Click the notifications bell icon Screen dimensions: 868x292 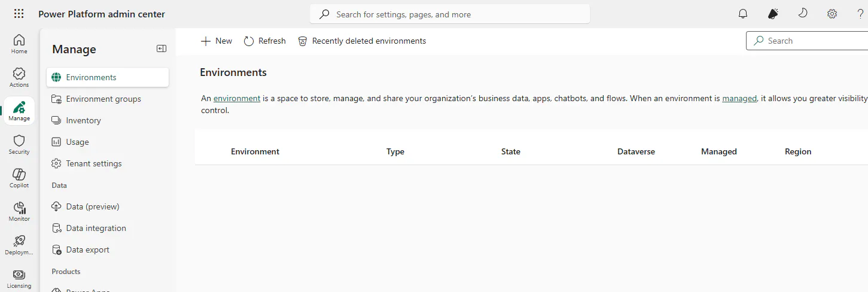point(743,14)
